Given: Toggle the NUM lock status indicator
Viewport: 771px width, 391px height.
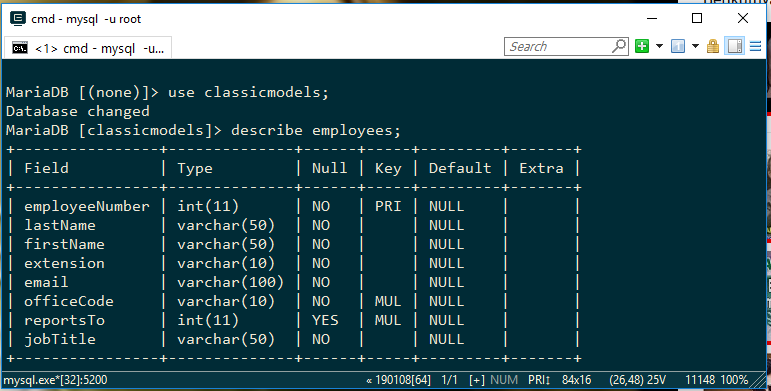Looking at the screenshot, I should pyautogui.click(x=504, y=380).
